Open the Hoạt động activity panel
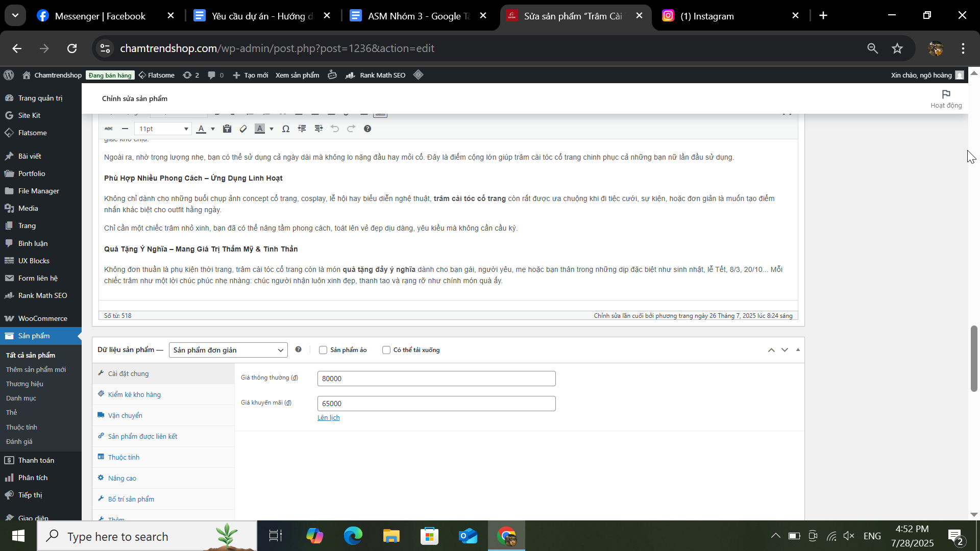 point(946,99)
